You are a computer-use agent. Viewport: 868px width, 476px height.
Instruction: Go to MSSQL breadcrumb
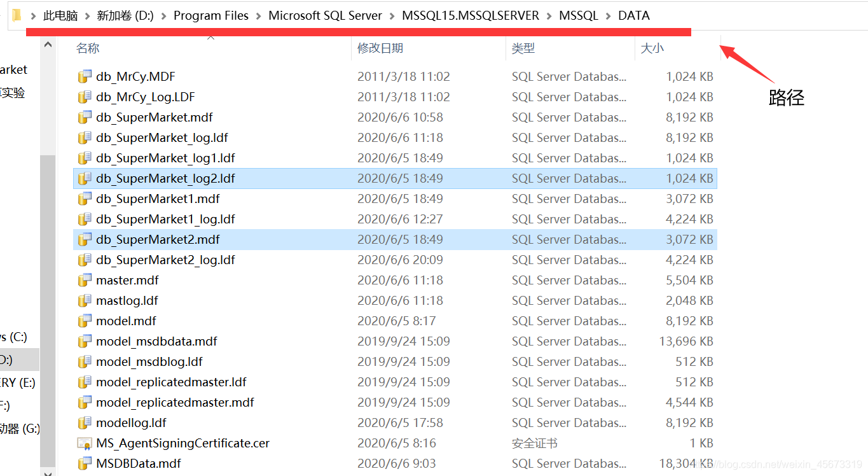coord(579,15)
